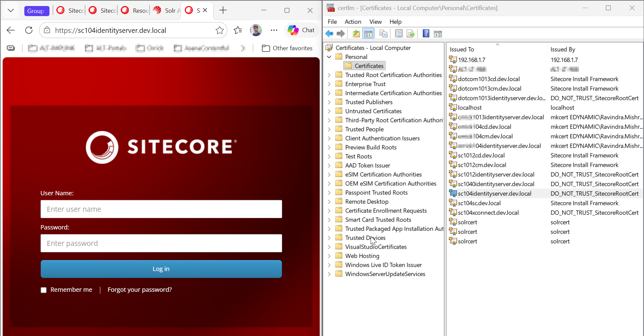Open a new browser tab

[223, 10]
